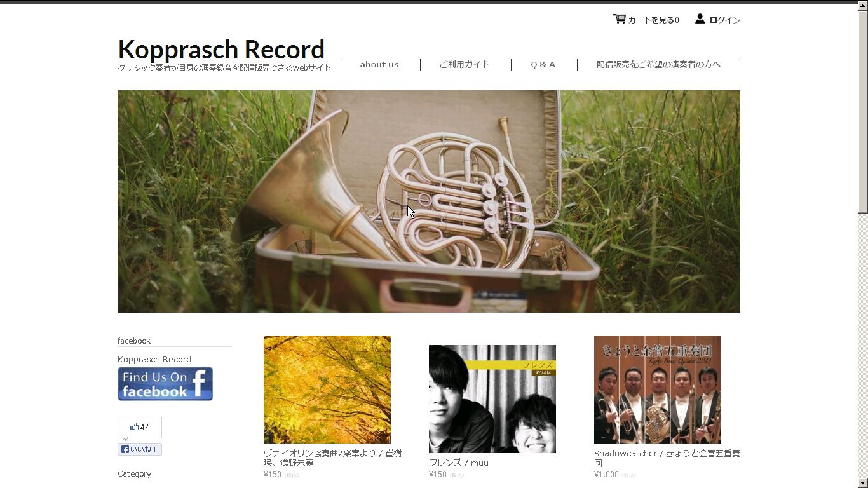This screenshot has width=868, height=488.
Task: Go to the Q & A page
Action: [x=543, y=64]
